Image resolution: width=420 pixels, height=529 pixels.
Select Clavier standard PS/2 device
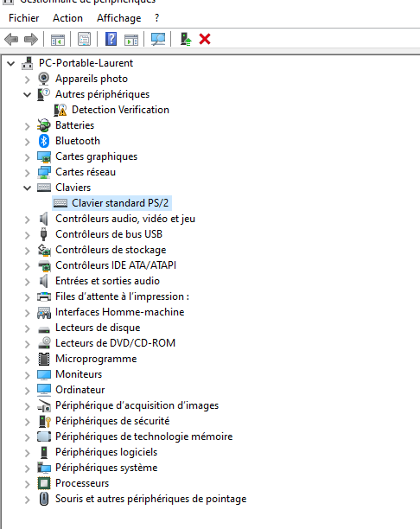[x=120, y=203]
